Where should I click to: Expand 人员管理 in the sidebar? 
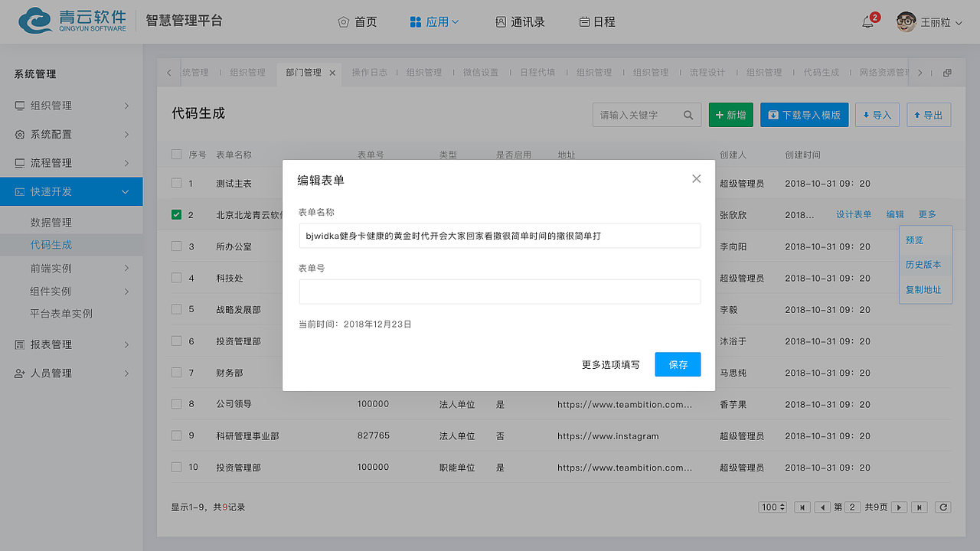(71, 373)
